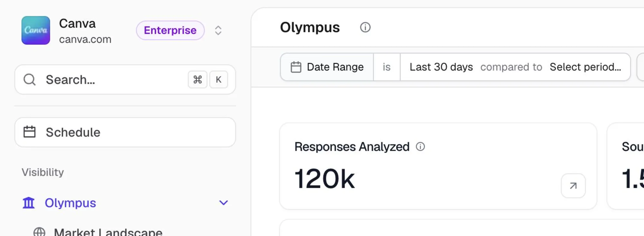
Task: Collapse the Olympus sidebar section chevron
Action: point(223,203)
